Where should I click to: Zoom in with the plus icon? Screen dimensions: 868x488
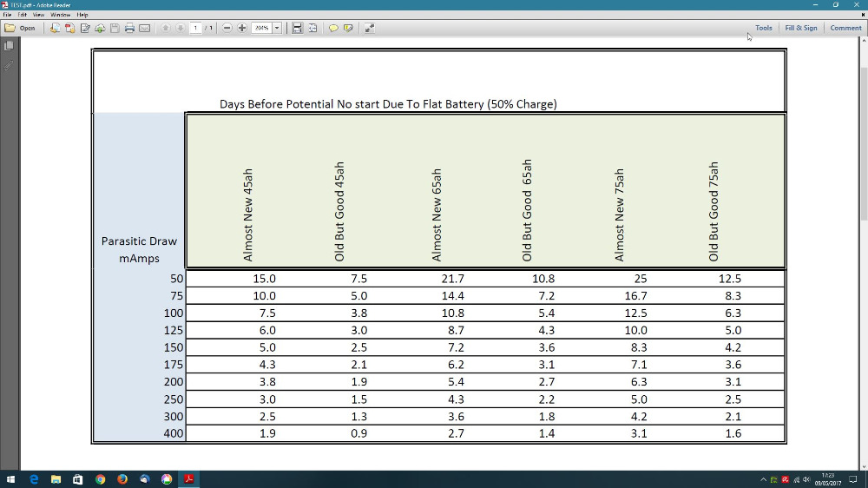(x=242, y=28)
